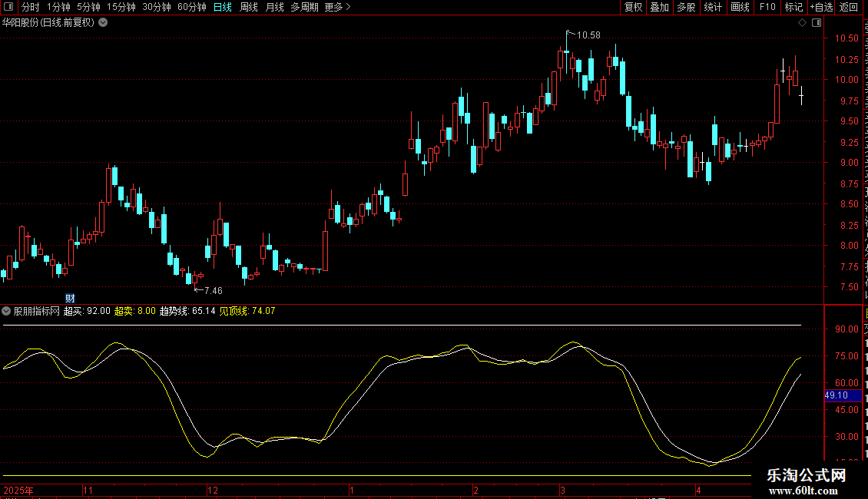Open 复权 adjustment options
The width and height of the screenshot is (868, 499).
633,7
